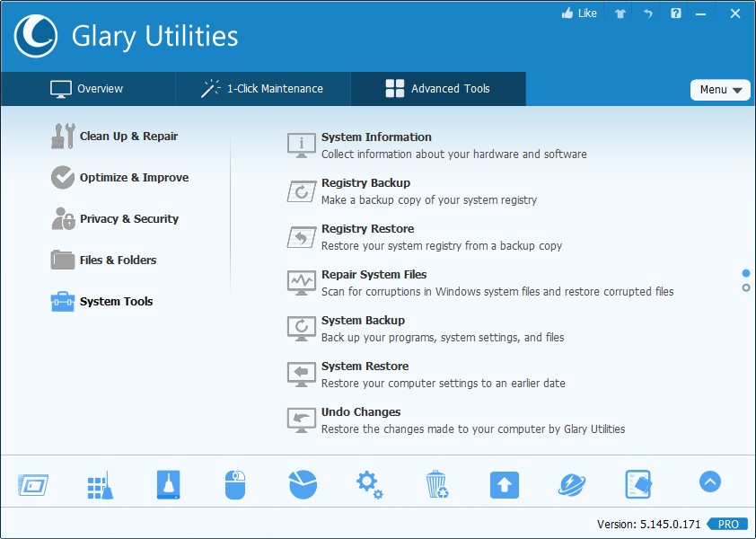Open help with question mark icon
Screen dimensions: 756x539
(x=676, y=13)
